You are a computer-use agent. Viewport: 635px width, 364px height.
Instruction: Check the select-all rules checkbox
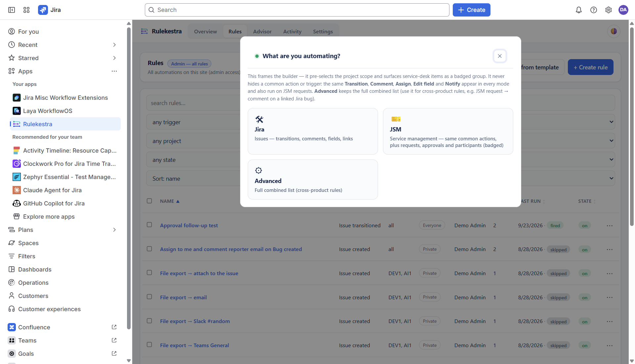pyautogui.click(x=149, y=201)
